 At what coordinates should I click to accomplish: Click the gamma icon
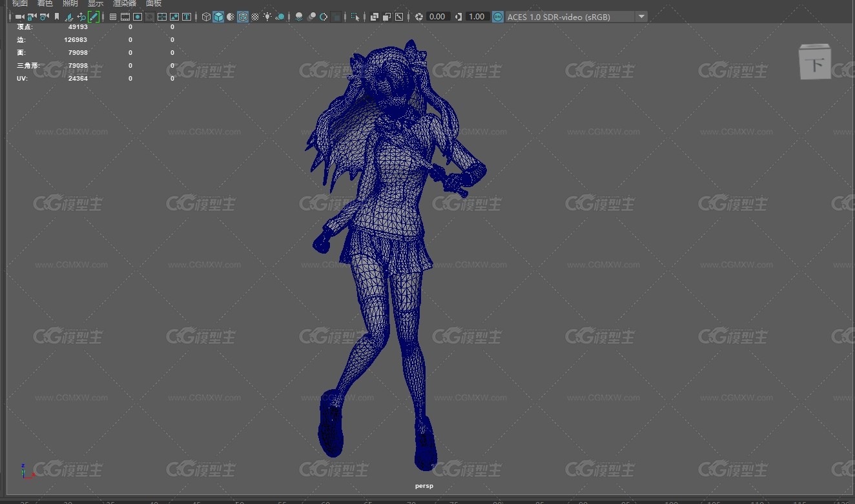pyautogui.click(x=458, y=17)
